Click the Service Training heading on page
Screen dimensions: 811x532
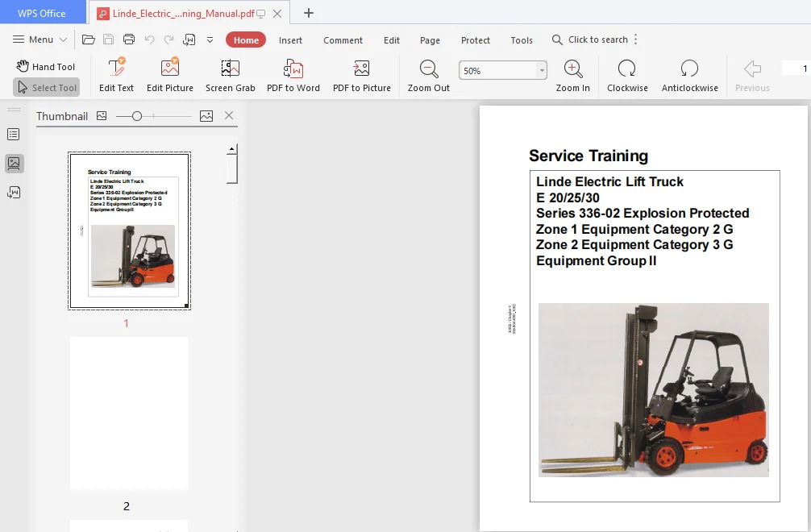(588, 156)
